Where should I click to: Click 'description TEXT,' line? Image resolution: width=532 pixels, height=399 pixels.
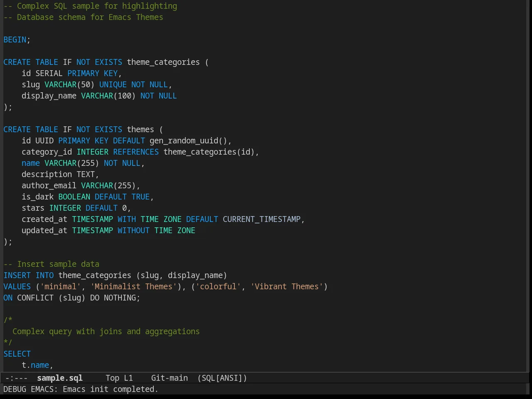pyautogui.click(x=60, y=174)
